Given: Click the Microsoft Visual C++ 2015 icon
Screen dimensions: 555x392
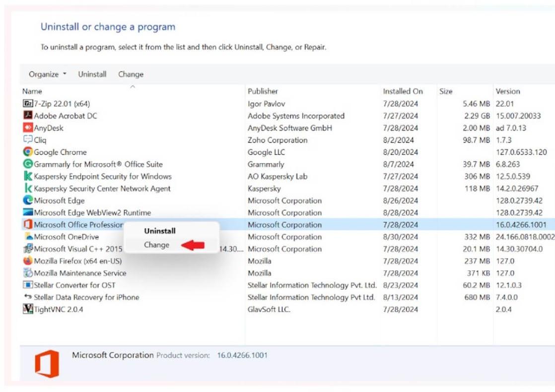Looking at the screenshot, I should tap(28, 249).
